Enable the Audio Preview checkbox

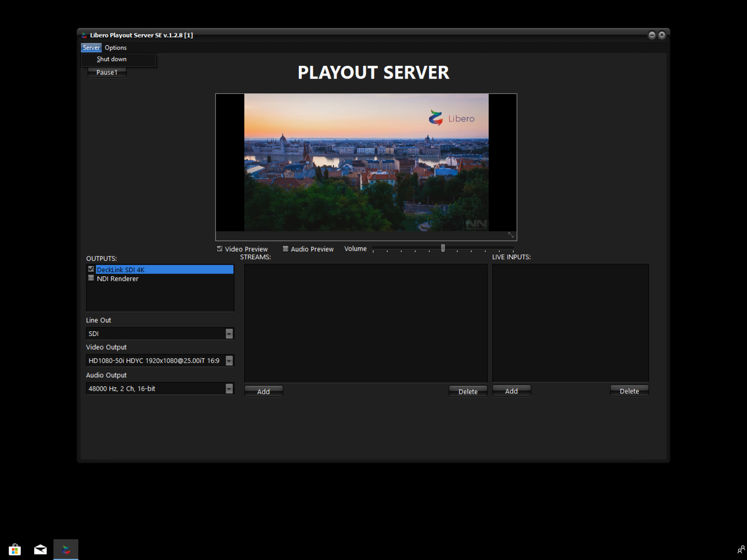pos(286,249)
